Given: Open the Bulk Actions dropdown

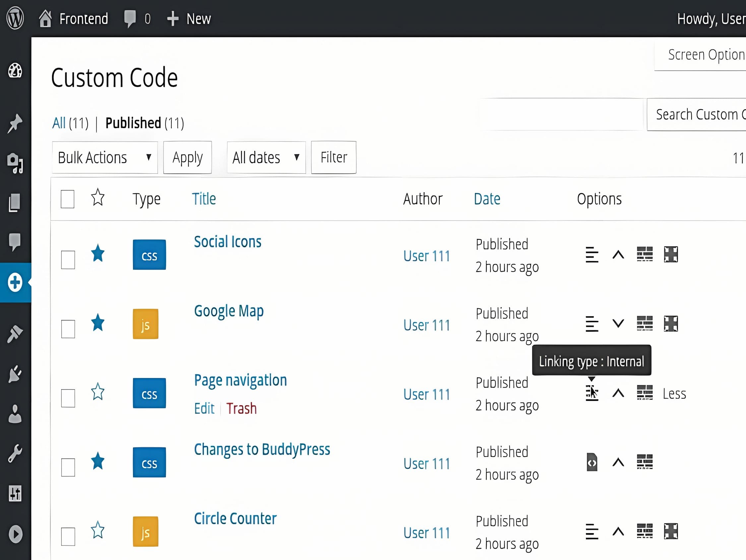Looking at the screenshot, I should pos(105,157).
